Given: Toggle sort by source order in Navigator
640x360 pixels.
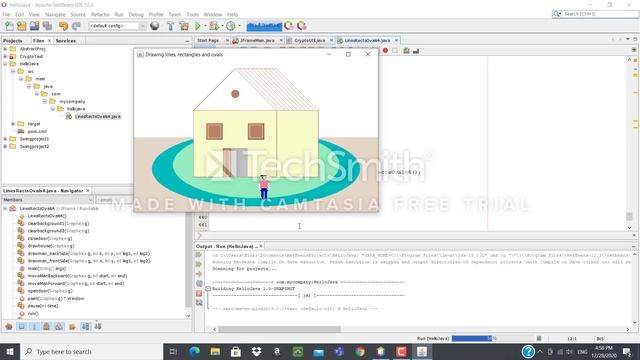Looking at the screenshot, I should coord(98,327).
